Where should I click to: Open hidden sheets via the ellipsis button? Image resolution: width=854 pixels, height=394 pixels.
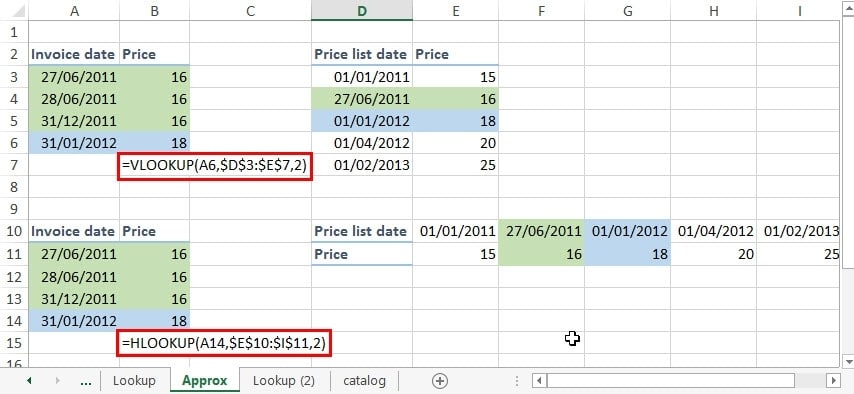(86, 381)
